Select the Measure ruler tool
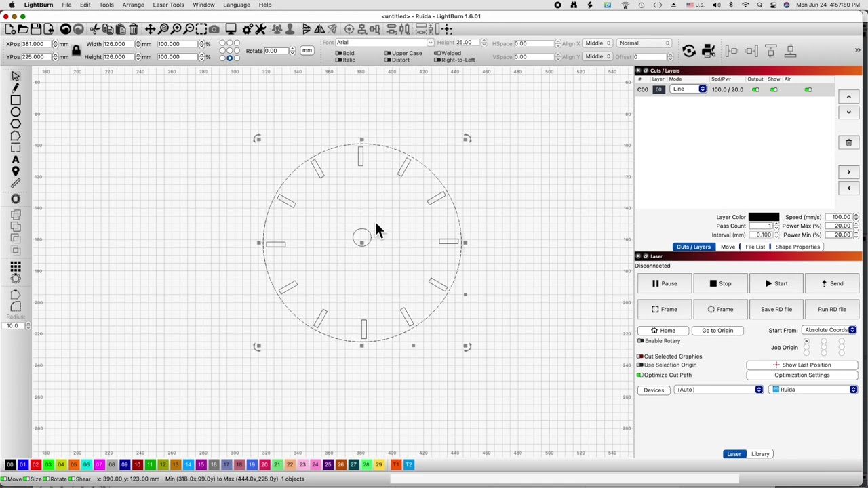This screenshot has height=488, width=868. [x=16, y=184]
